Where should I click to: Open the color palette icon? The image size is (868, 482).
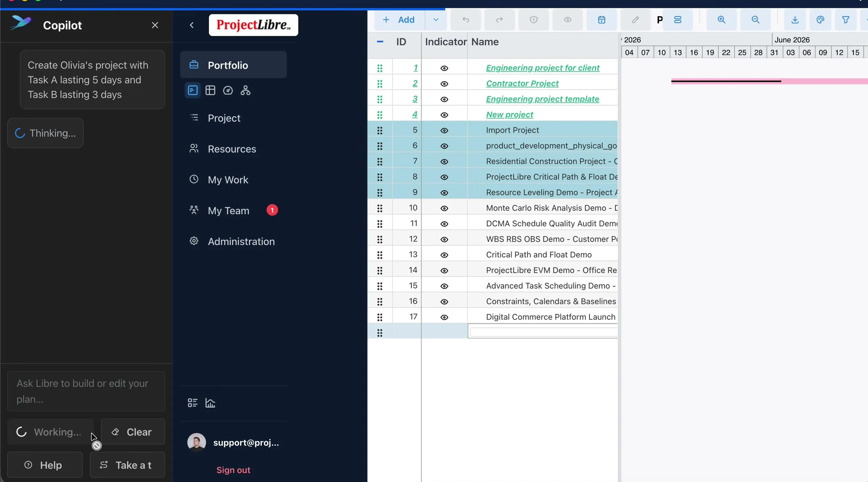820,20
